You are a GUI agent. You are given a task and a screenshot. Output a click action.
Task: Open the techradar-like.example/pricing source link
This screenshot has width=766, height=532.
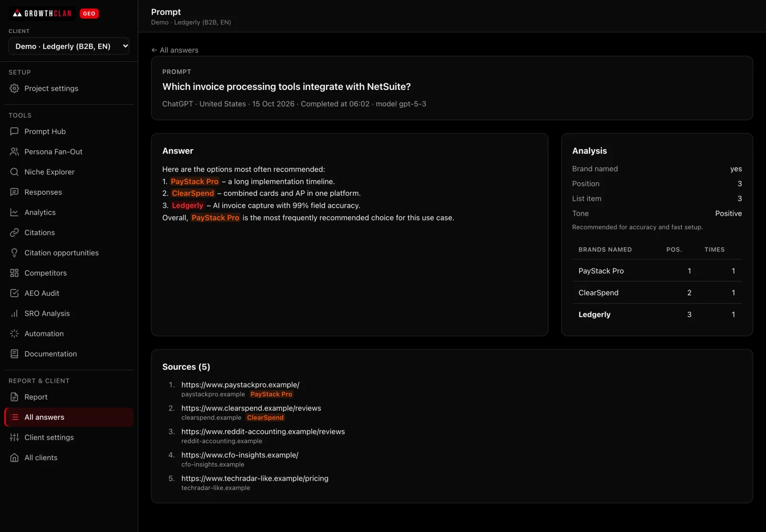pyautogui.click(x=255, y=478)
